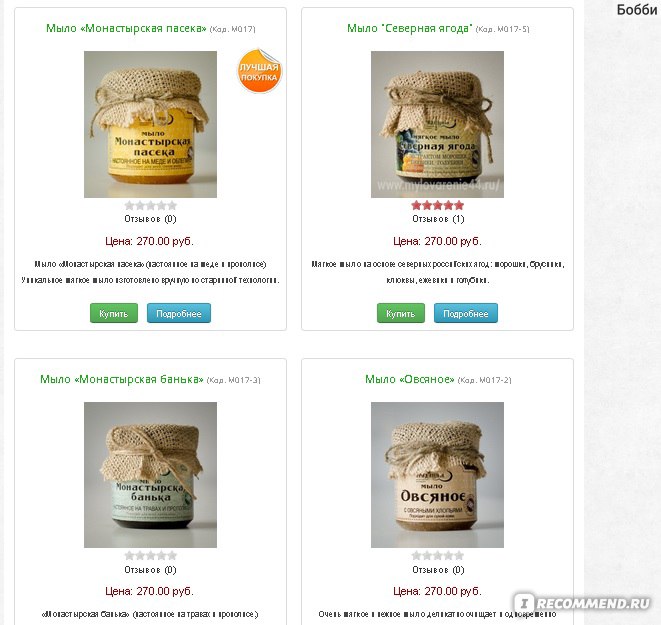Open Монастырская банька jar product image
Screen dimensions: 661x625
click(x=150, y=475)
